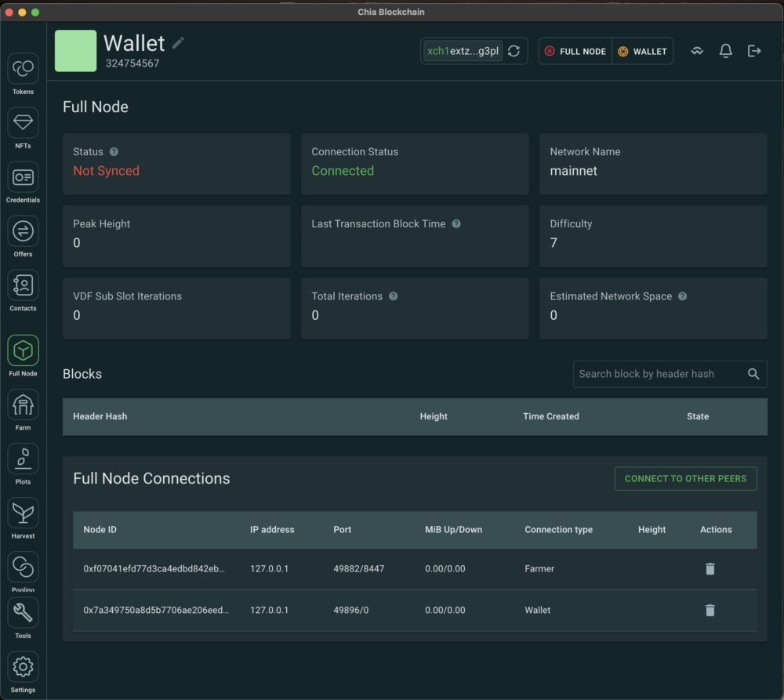The width and height of the screenshot is (784, 700).
Task: Click the Difficulty value 7
Action: click(554, 243)
